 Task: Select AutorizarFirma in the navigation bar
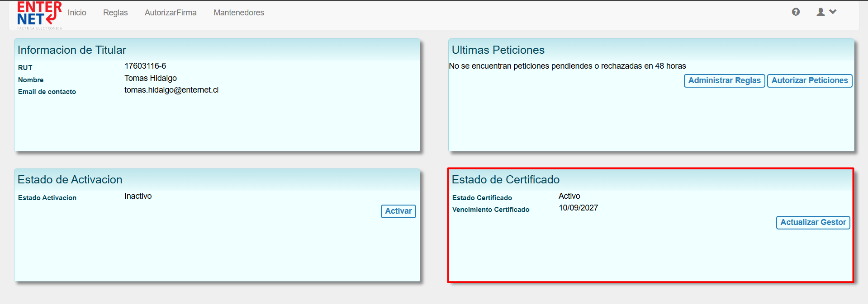pyautogui.click(x=171, y=13)
